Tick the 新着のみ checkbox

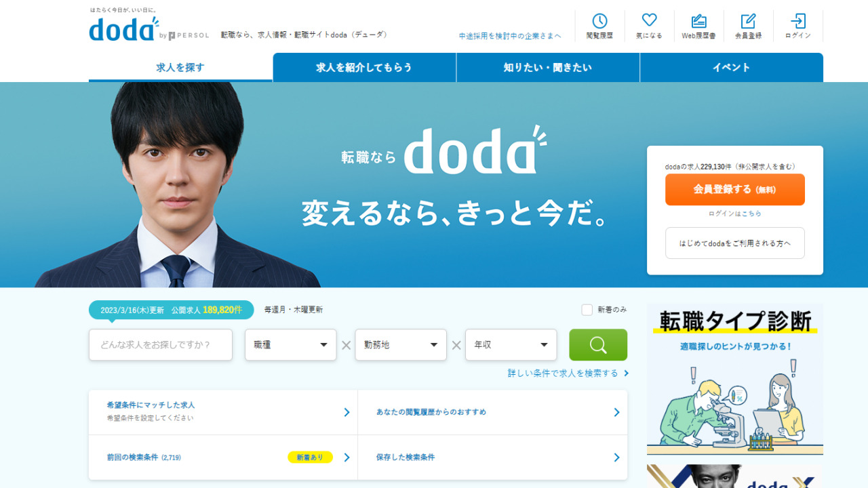point(587,310)
